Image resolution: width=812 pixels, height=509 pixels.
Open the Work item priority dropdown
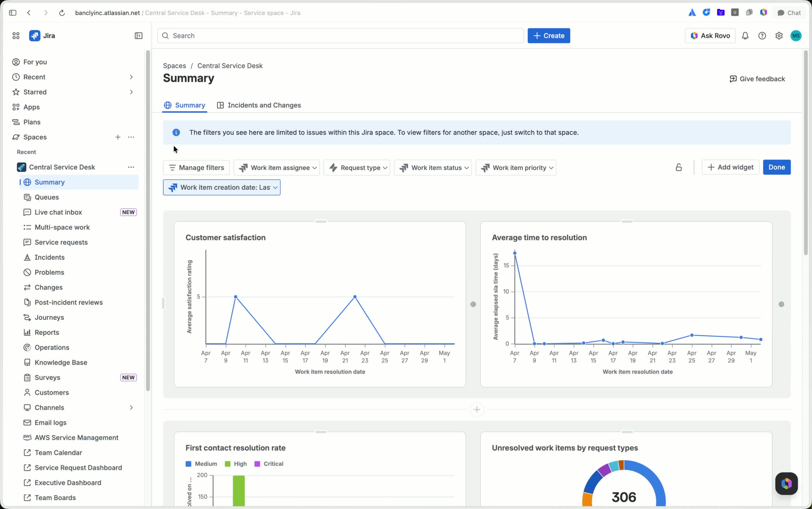(x=516, y=168)
